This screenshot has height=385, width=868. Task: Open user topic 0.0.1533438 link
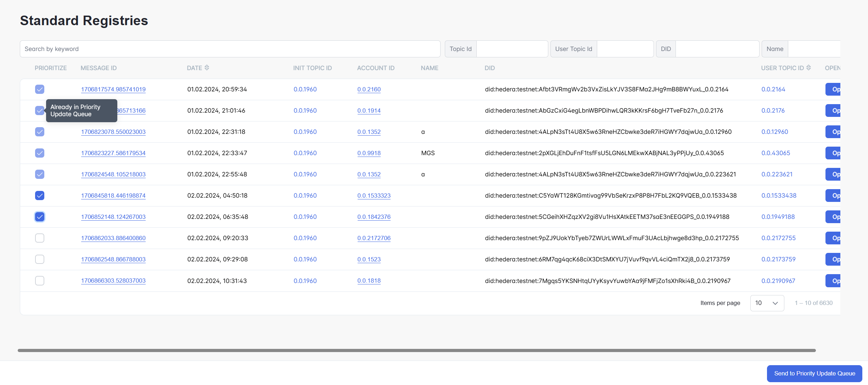(x=779, y=196)
